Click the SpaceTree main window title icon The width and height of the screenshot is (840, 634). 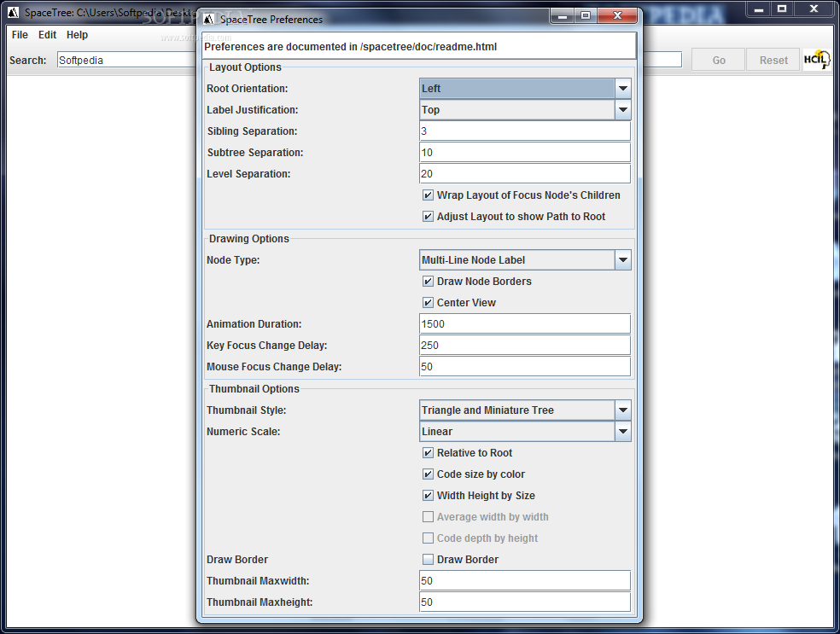[14, 12]
